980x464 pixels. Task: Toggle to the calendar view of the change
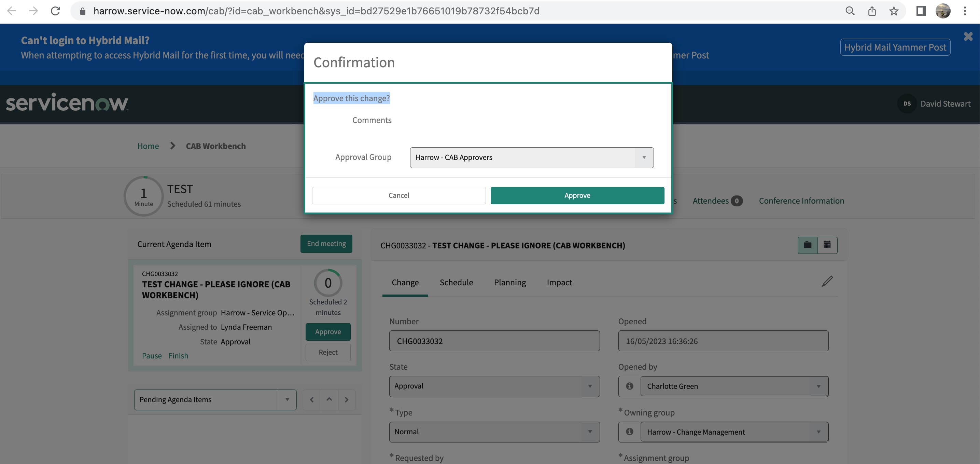point(827,245)
